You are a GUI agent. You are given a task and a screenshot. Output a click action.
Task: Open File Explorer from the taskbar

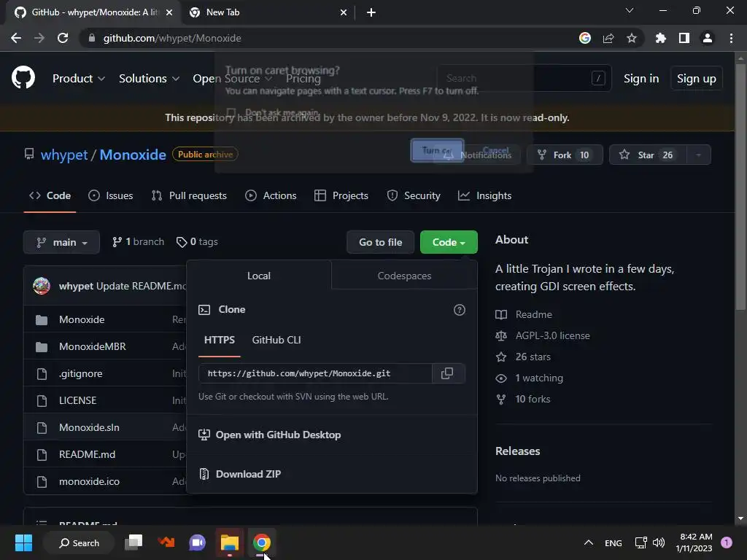[230, 542]
